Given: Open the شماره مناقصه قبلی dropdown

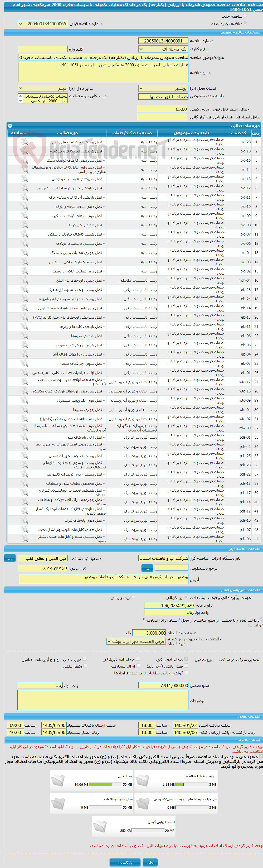Looking at the screenshot, I should (43, 23).
